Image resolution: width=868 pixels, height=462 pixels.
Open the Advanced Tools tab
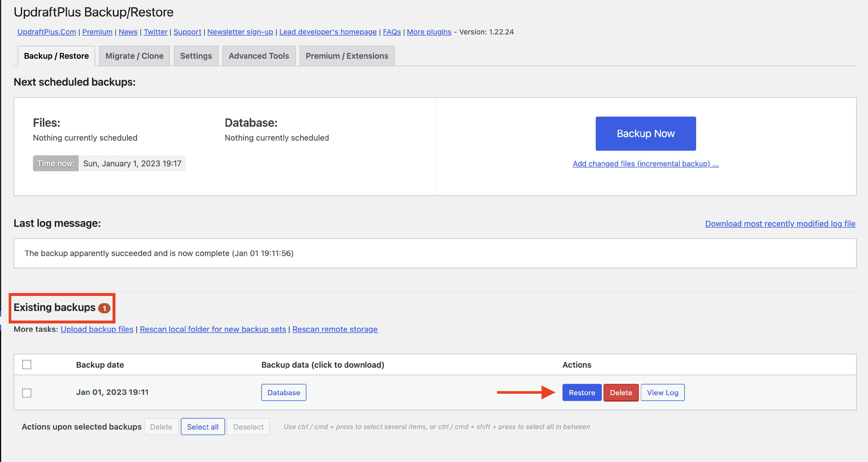[x=258, y=56]
